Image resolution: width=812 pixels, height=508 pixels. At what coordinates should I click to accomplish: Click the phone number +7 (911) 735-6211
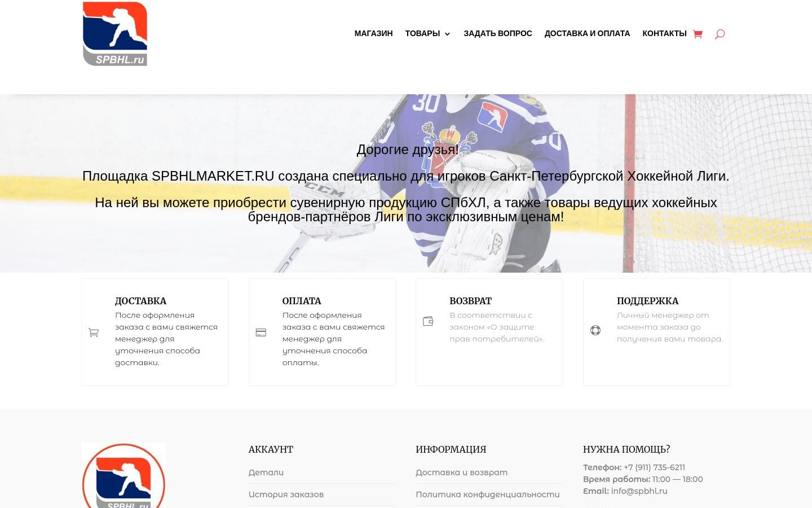point(654,467)
